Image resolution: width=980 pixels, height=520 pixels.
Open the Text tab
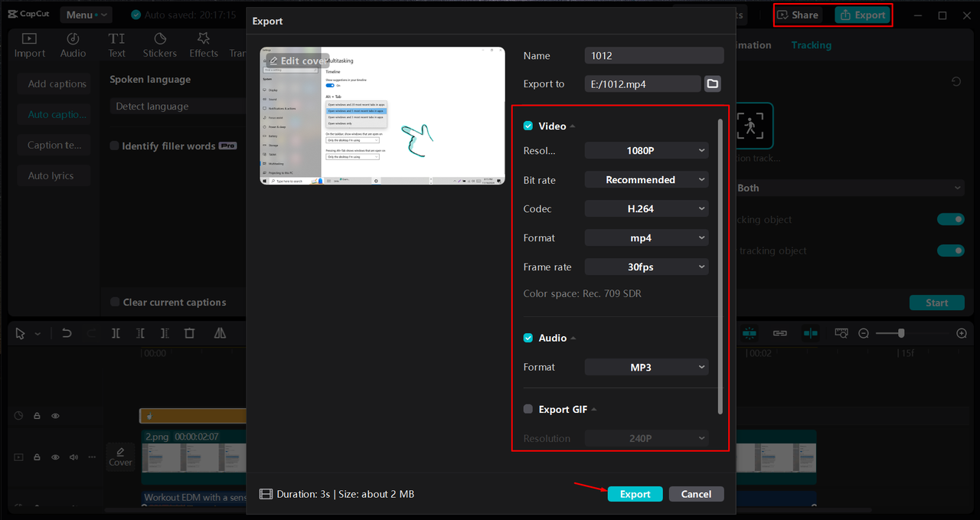[116, 45]
